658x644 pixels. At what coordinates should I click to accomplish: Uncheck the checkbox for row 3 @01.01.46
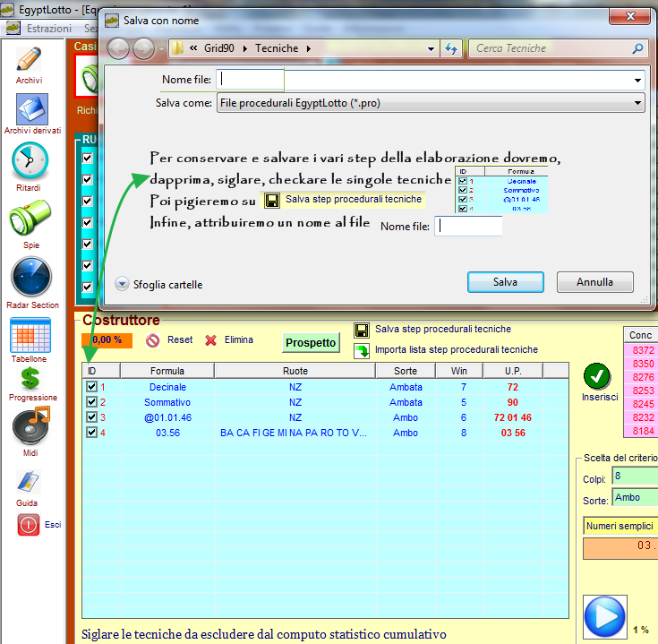(x=92, y=416)
